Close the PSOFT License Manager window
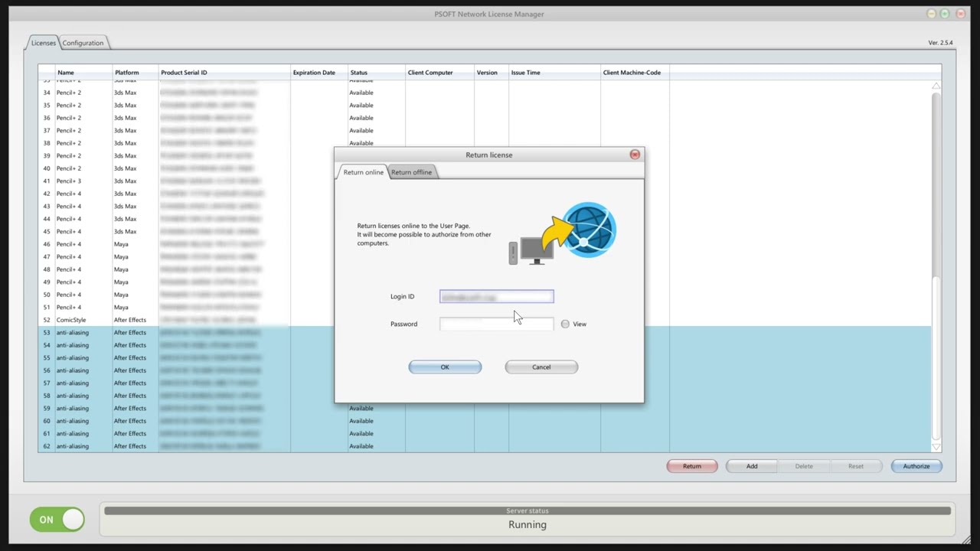 [961, 14]
